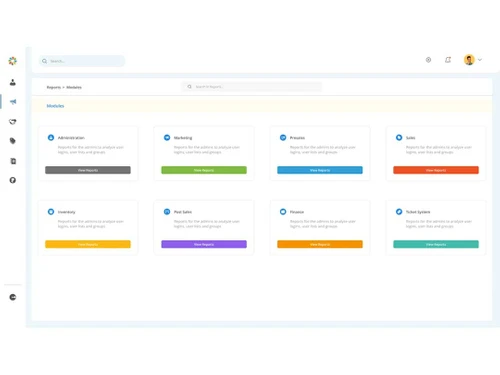Click the Presales card icon

click(x=283, y=138)
